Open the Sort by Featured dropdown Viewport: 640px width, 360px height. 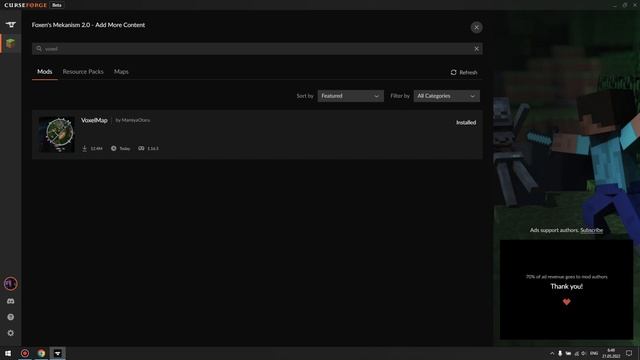tap(351, 96)
